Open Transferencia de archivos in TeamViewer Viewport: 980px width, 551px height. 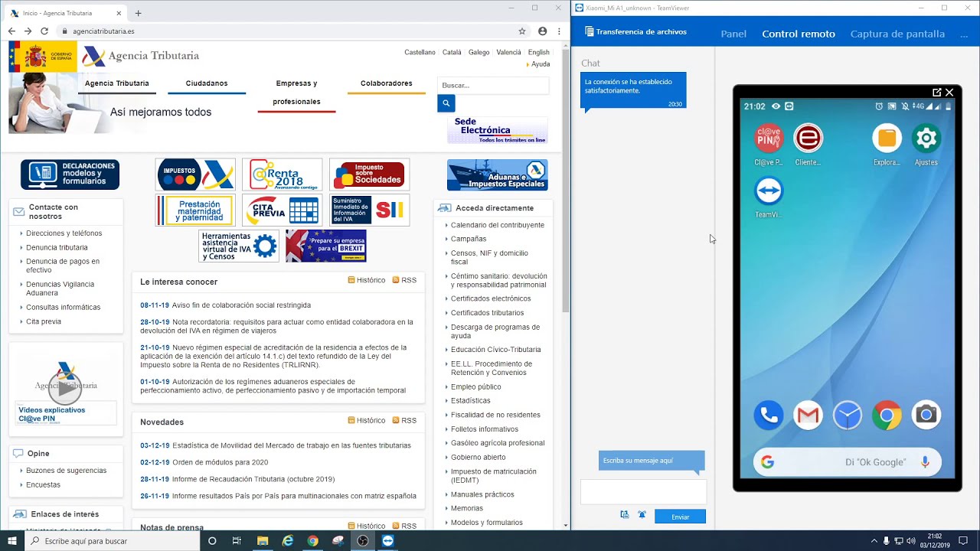click(x=635, y=32)
